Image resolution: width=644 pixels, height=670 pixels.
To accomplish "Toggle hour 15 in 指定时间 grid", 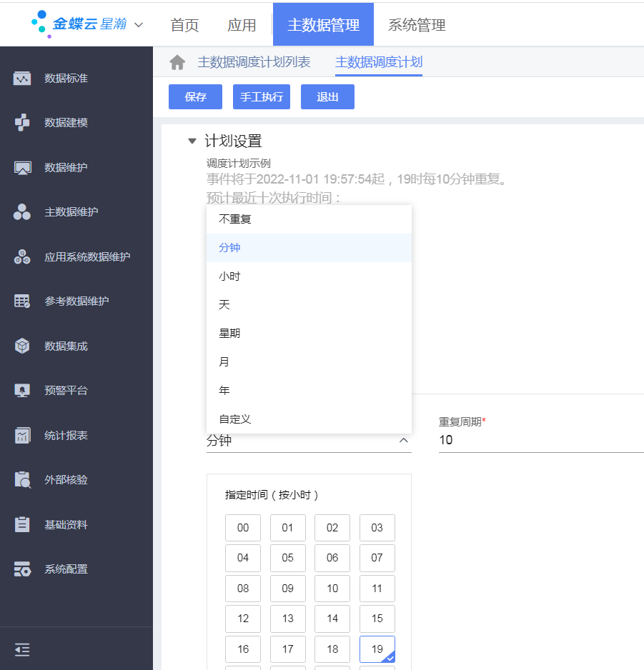I will point(377,619).
